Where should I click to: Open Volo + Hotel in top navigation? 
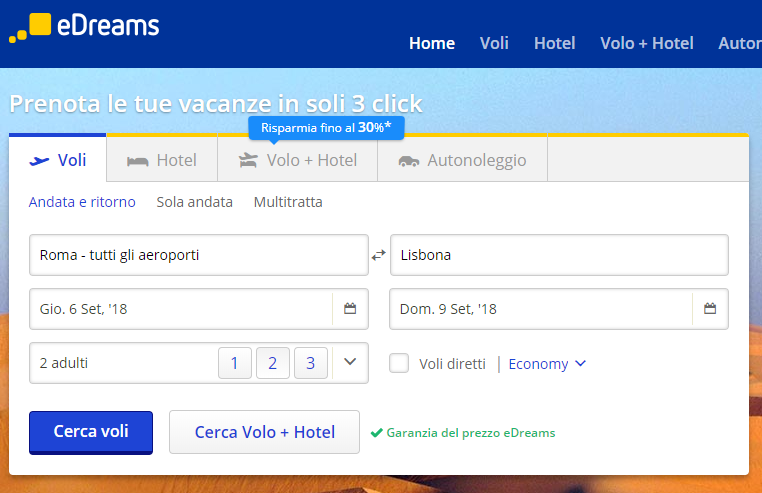(x=646, y=43)
